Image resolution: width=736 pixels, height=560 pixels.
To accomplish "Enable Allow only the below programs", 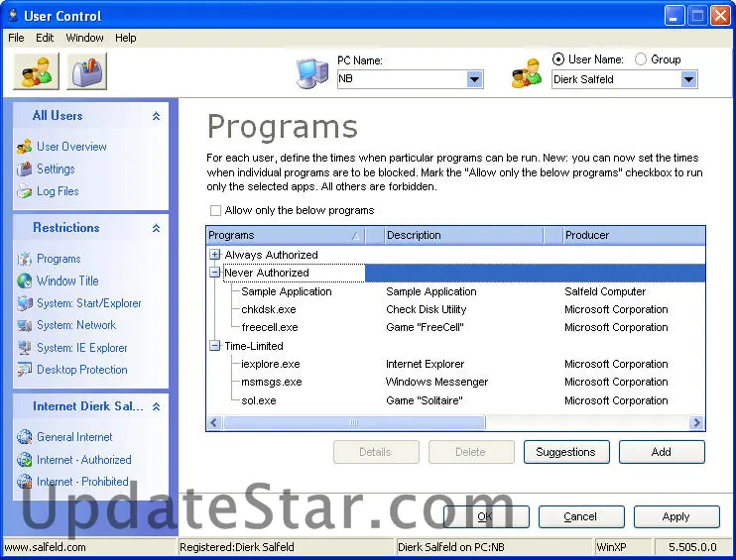I will pyautogui.click(x=215, y=210).
